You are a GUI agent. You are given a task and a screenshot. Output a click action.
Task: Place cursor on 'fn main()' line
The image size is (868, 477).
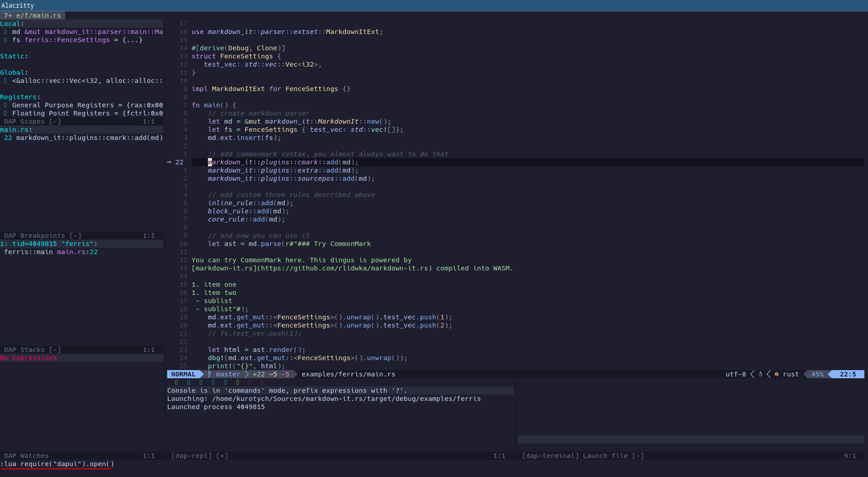(x=214, y=105)
